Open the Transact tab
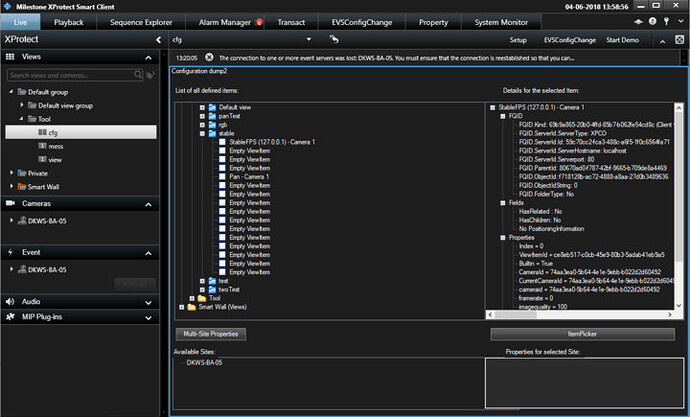The image size is (690, 417). 291,22
